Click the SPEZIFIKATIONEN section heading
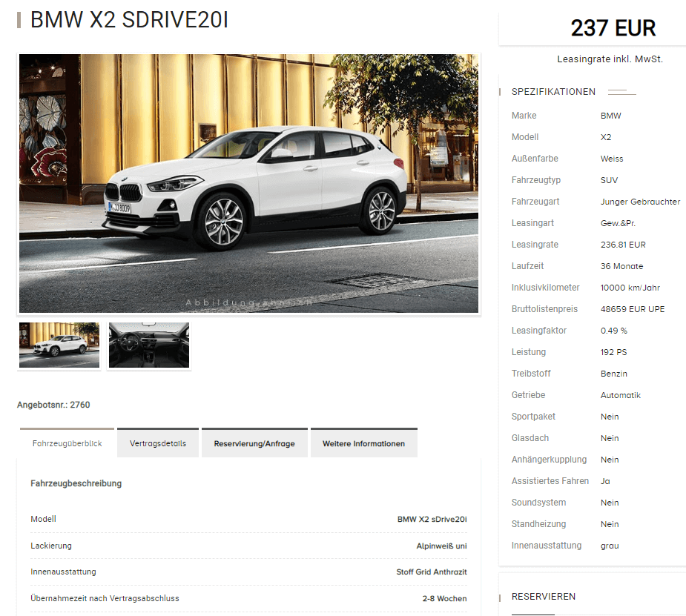 coord(553,92)
